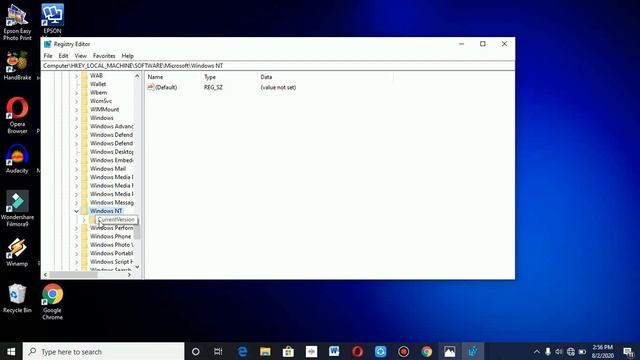Open the Winamp desktop shortcut

click(x=17, y=252)
